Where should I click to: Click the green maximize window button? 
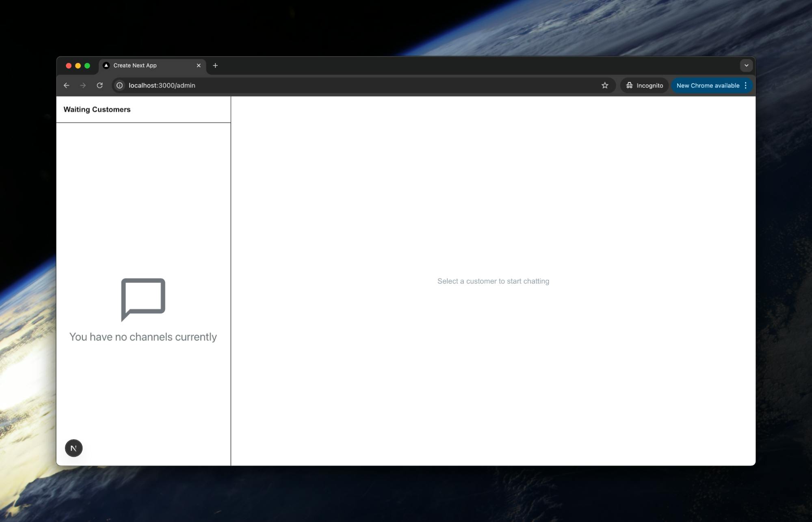pos(87,65)
